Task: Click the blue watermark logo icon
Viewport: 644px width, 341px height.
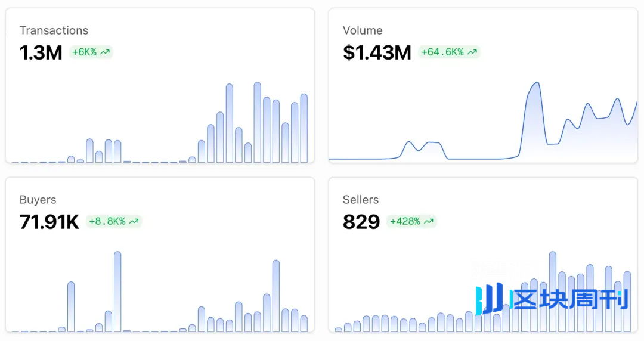Action: [490, 299]
